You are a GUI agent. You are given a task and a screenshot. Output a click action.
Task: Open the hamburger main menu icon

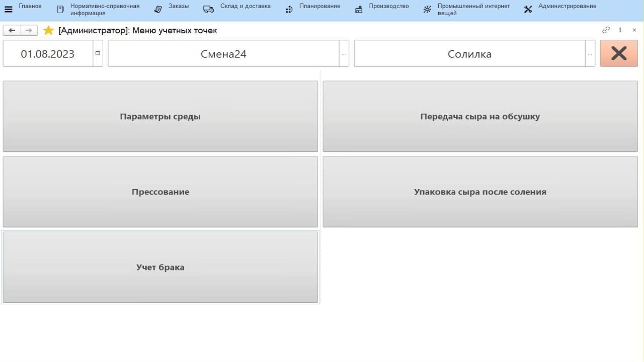click(x=9, y=10)
